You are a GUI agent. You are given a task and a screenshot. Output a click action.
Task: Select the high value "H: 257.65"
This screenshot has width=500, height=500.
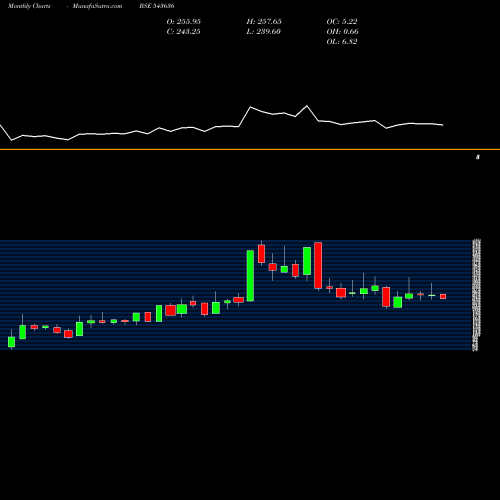[x=264, y=21]
